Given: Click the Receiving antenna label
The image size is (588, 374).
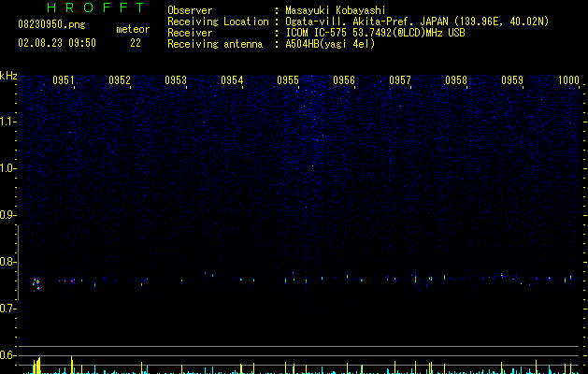Looking at the screenshot, I should pos(215,44).
